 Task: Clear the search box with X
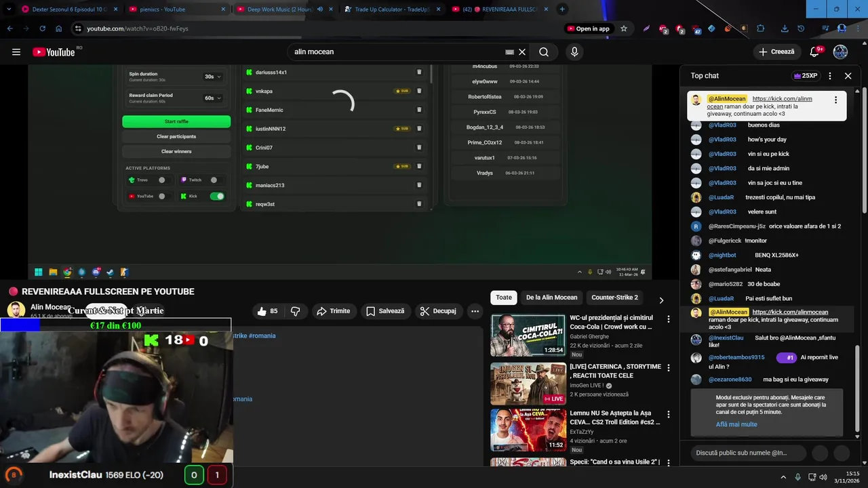pyautogui.click(x=522, y=52)
